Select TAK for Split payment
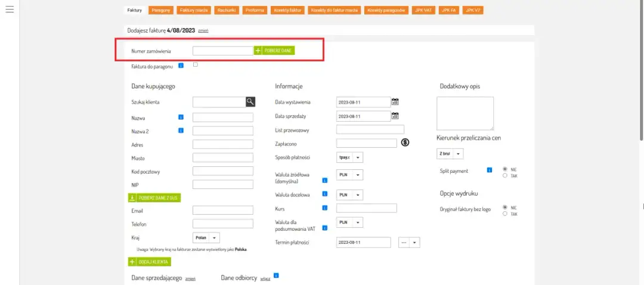This screenshot has height=285, width=644. pos(506,175)
